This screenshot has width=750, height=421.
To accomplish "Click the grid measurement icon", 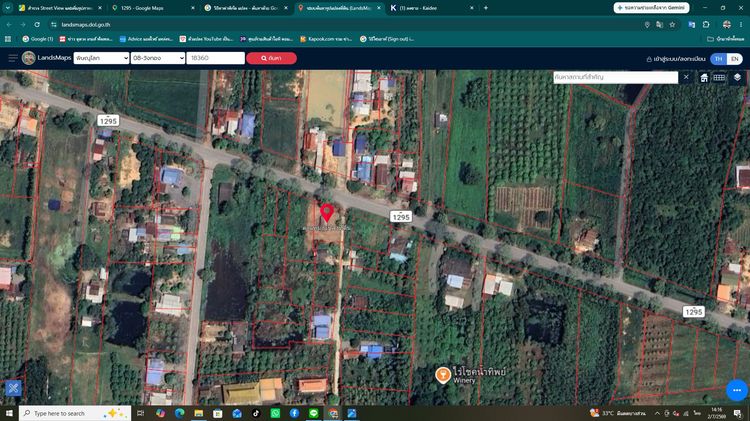I will [x=719, y=78].
